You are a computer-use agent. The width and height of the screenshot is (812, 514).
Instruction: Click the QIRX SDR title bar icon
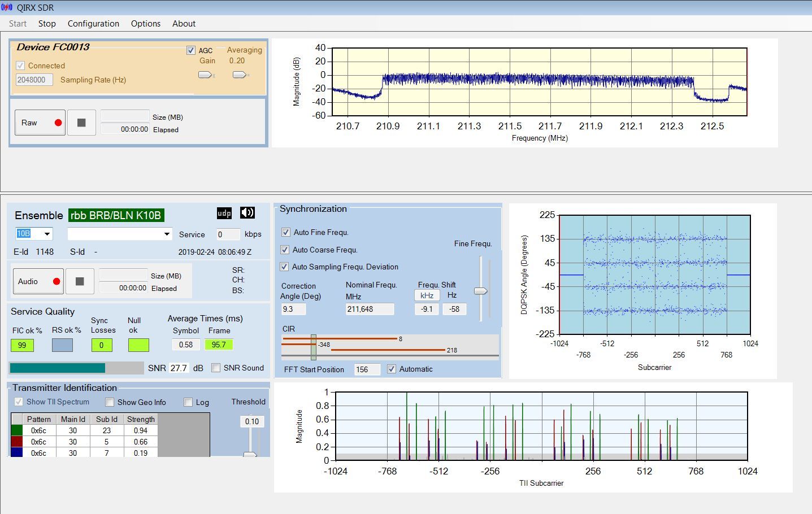[7, 7]
